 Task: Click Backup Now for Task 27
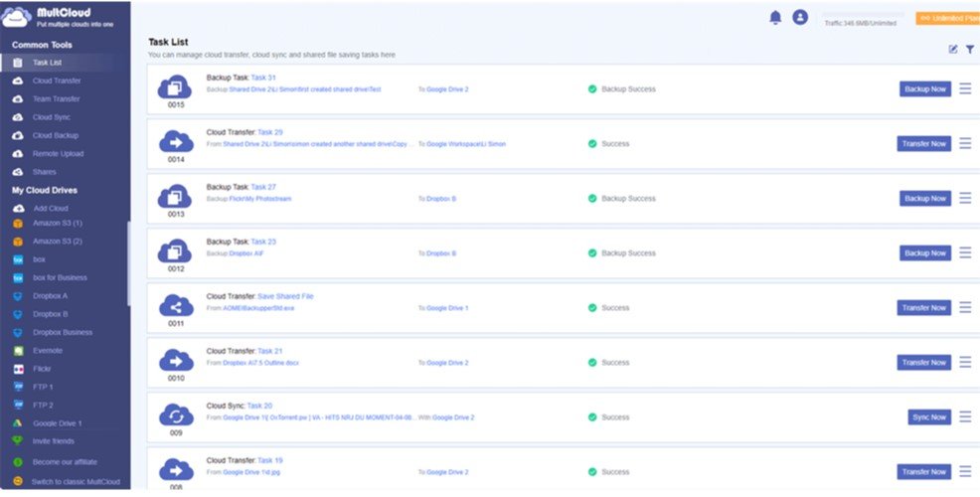(x=925, y=198)
